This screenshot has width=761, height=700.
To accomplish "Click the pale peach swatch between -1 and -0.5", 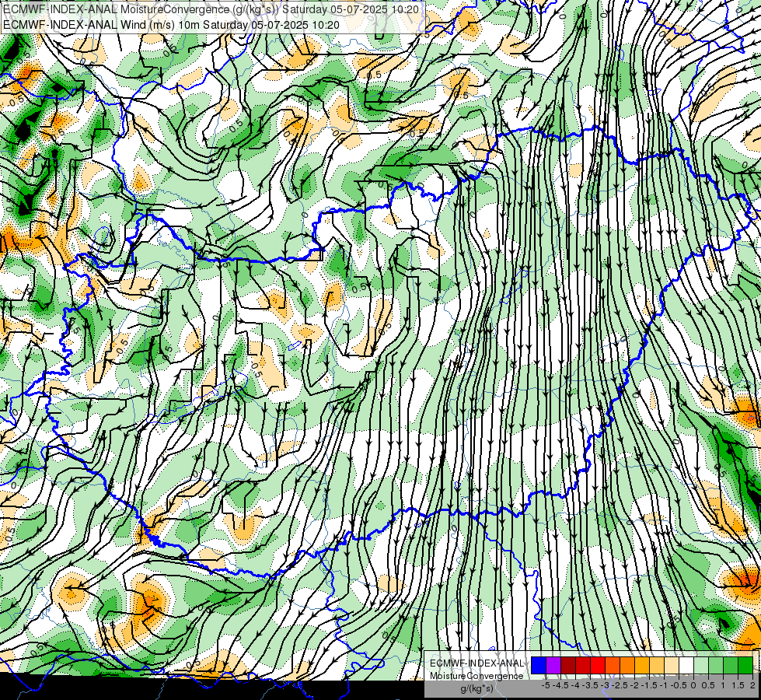I will coord(672,666).
